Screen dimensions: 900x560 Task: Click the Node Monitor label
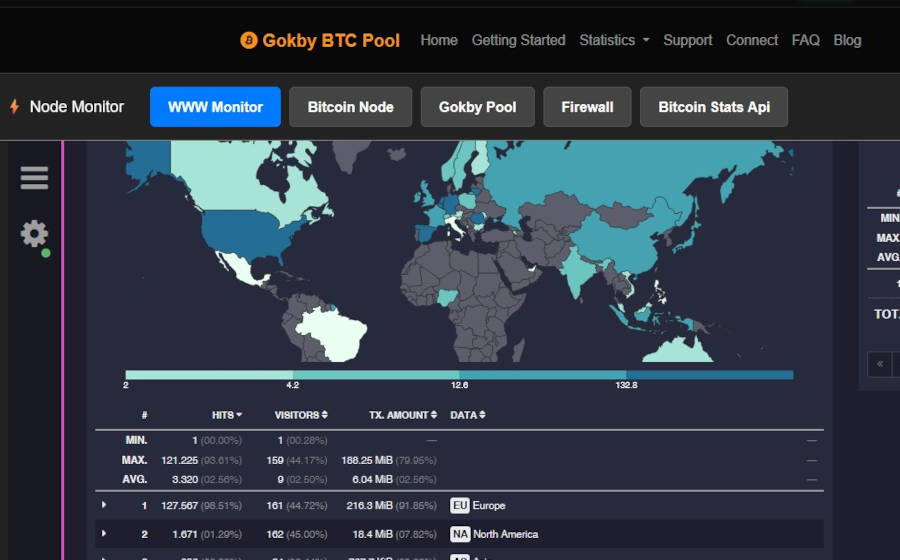click(76, 107)
